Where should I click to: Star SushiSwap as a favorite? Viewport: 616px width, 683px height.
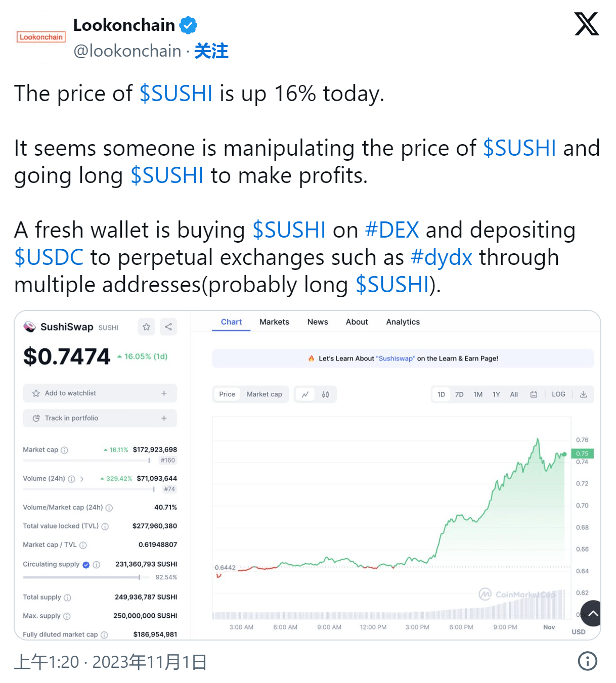(147, 327)
